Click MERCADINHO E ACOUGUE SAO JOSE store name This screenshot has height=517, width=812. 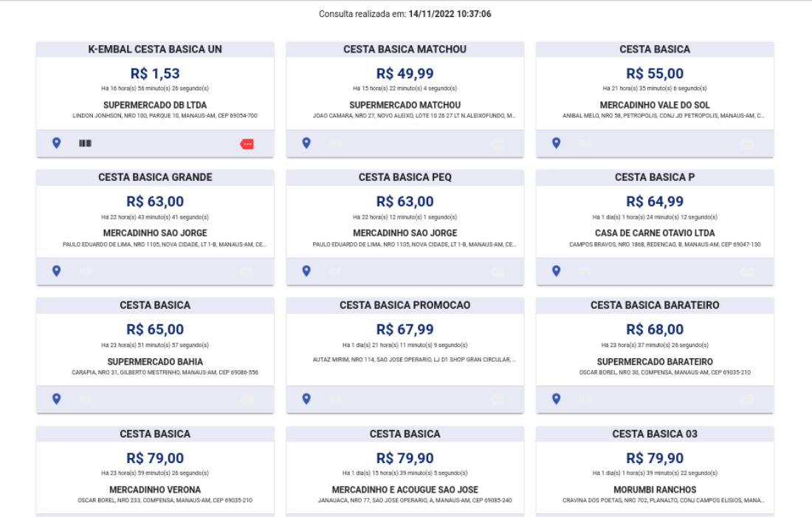(x=405, y=489)
